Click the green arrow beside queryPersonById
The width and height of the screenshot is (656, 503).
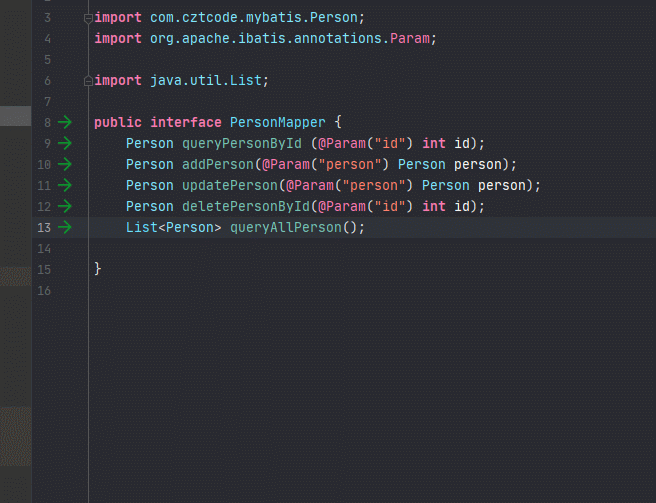(65, 143)
